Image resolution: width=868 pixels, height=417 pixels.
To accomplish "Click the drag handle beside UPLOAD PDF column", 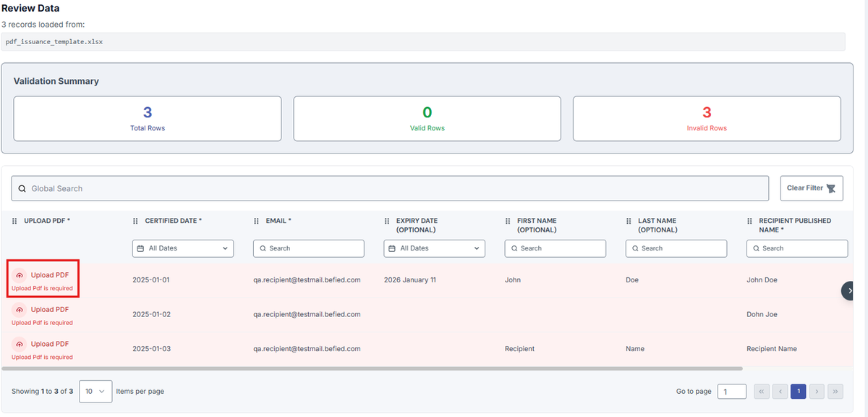I will click(x=14, y=221).
